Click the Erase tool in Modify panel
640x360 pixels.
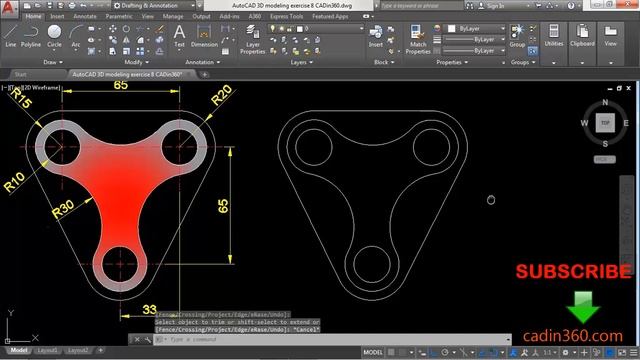pos(160,29)
